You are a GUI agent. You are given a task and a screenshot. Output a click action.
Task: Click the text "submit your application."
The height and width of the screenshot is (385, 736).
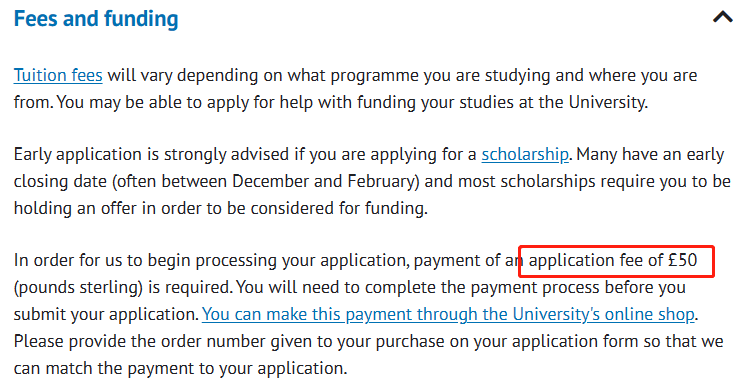[107, 315]
